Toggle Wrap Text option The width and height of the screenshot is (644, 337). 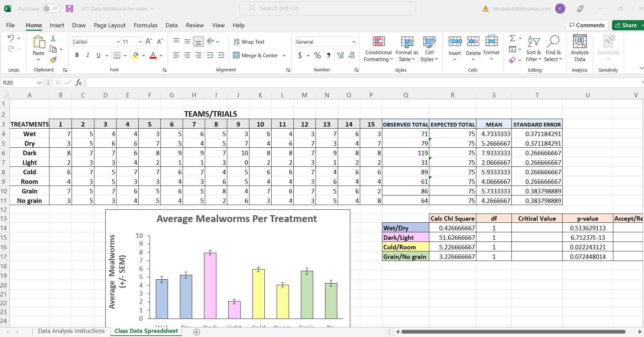pos(249,42)
